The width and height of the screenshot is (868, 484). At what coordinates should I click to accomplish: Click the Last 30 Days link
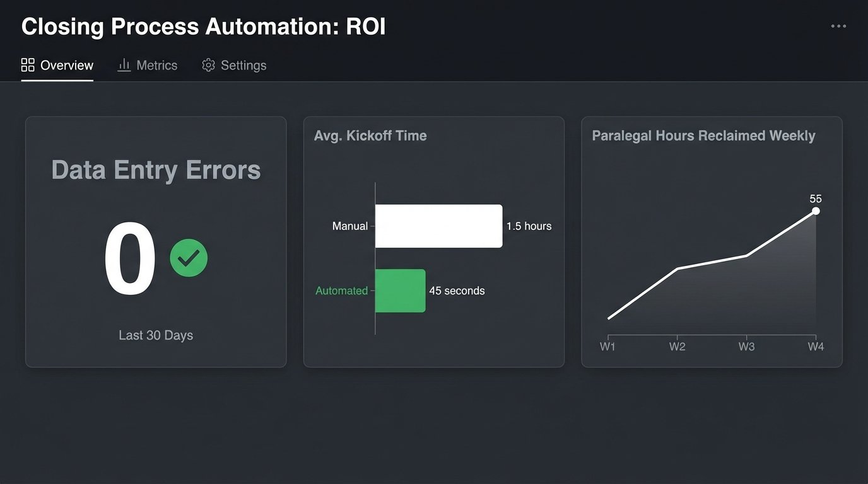(155, 335)
